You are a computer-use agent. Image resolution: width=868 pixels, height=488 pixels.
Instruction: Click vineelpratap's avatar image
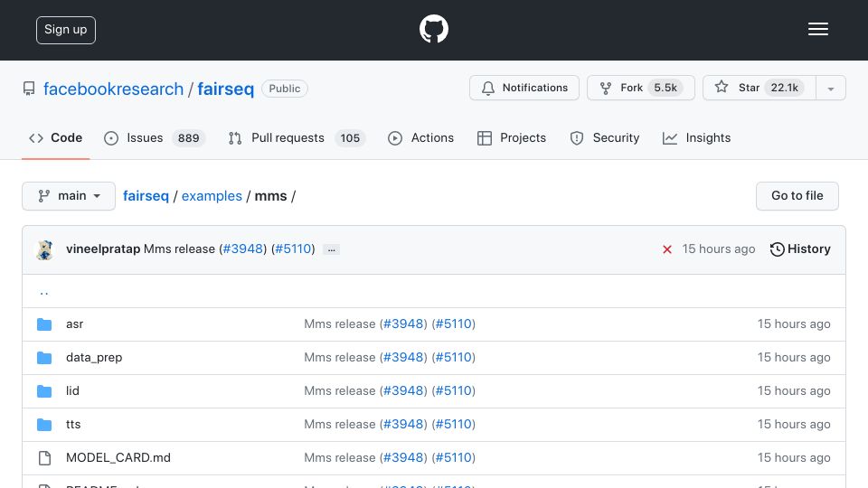(x=45, y=249)
